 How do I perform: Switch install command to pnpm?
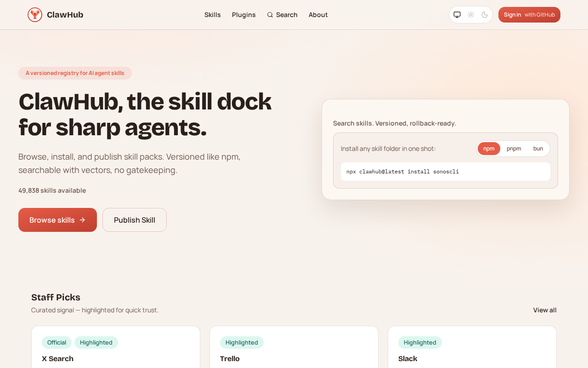(514, 148)
